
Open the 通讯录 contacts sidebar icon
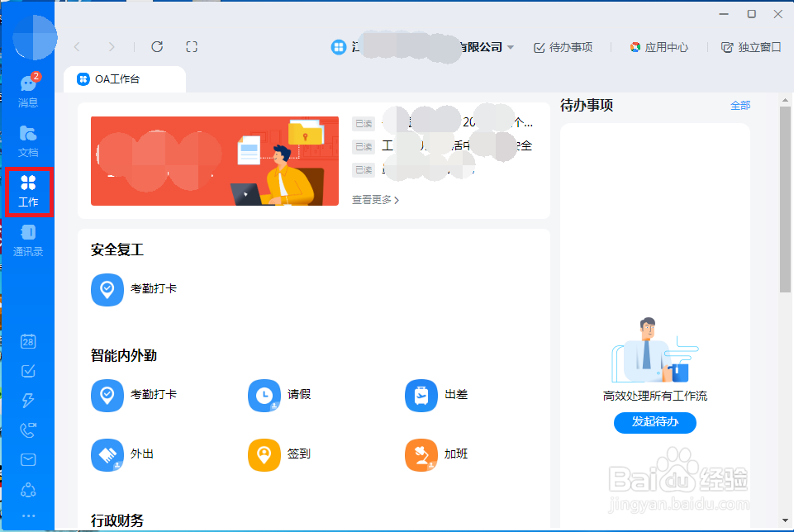click(28, 240)
